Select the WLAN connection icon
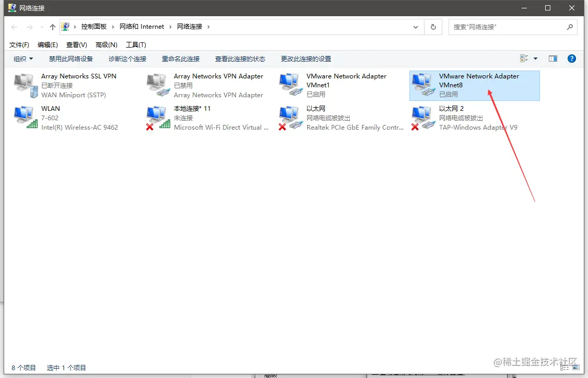Viewport: 588px width, 378px height. pyautogui.click(x=26, y=118)
